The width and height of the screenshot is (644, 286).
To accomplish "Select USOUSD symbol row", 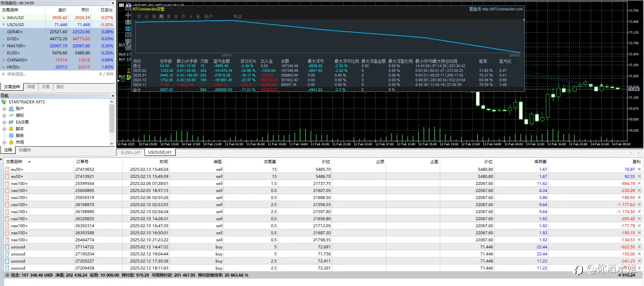I will [x=57, y=24].
